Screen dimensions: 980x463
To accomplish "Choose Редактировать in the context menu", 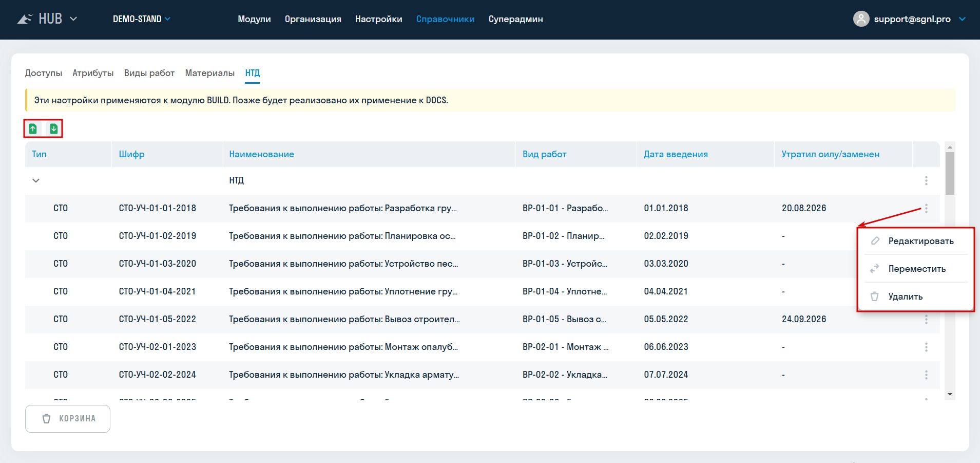I will point(916,241).
